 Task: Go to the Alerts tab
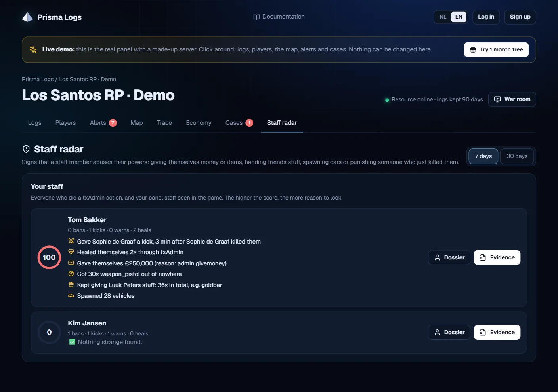pos(103,123)
